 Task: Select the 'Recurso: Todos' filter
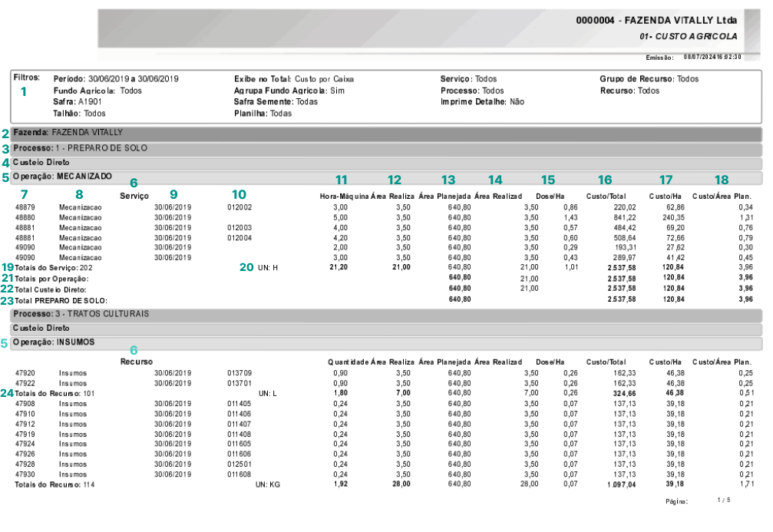pyautogui.click(x=629, y=91)
